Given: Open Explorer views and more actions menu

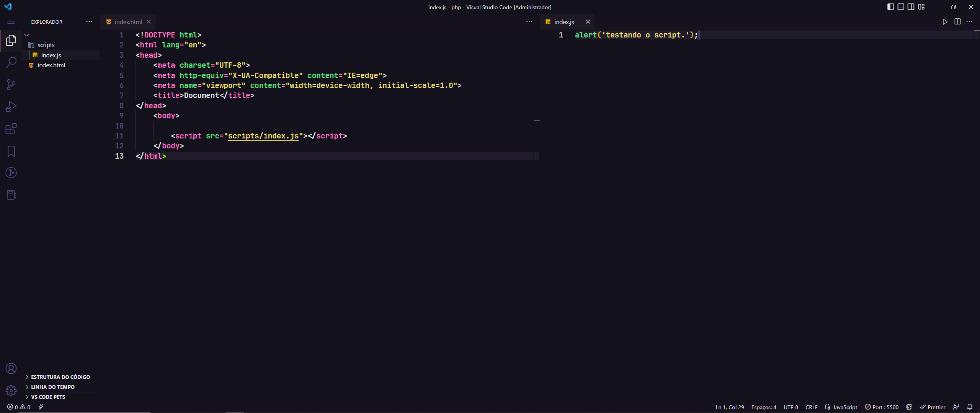Looking at the screenshot, I should coord(89,22).
